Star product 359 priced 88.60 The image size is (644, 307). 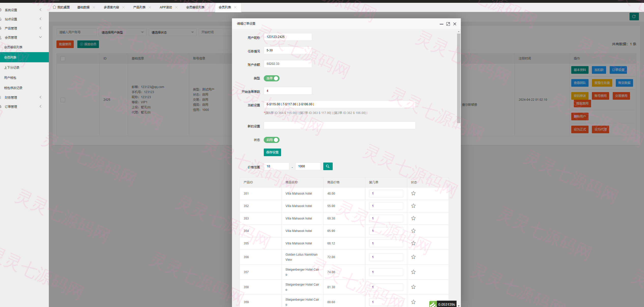click(x=414, y=302)
